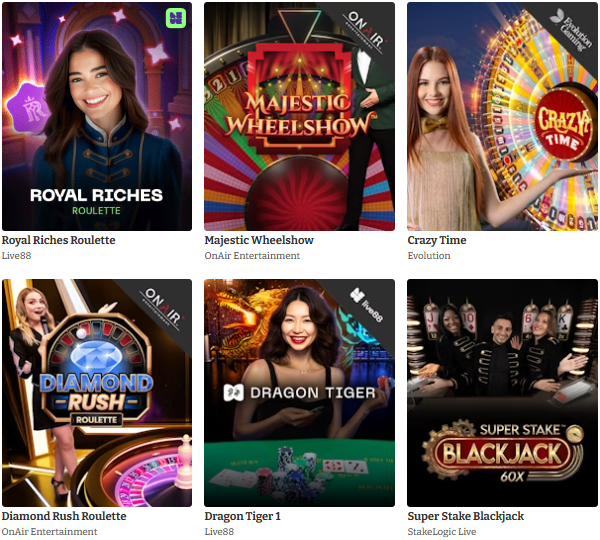This screenshot has width=600, height=540.
Task: Open the Majestic Wheelshow game thumbnail
Action: click(299, 116)
